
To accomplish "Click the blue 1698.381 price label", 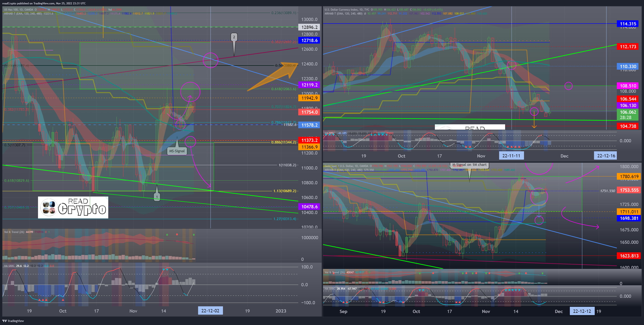I will pos(629,218).
